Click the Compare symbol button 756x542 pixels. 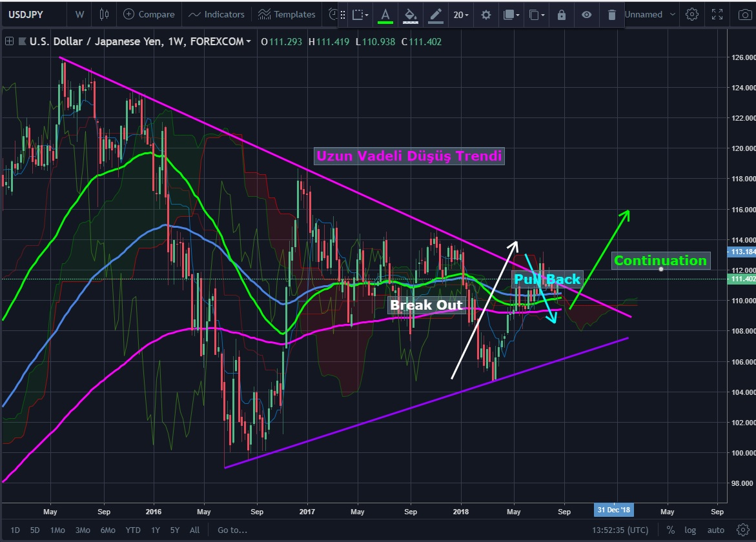pos(149,14)
